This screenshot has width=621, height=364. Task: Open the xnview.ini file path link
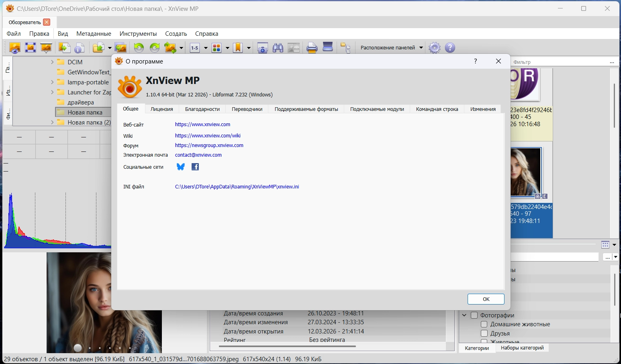(x=237, y=187)
